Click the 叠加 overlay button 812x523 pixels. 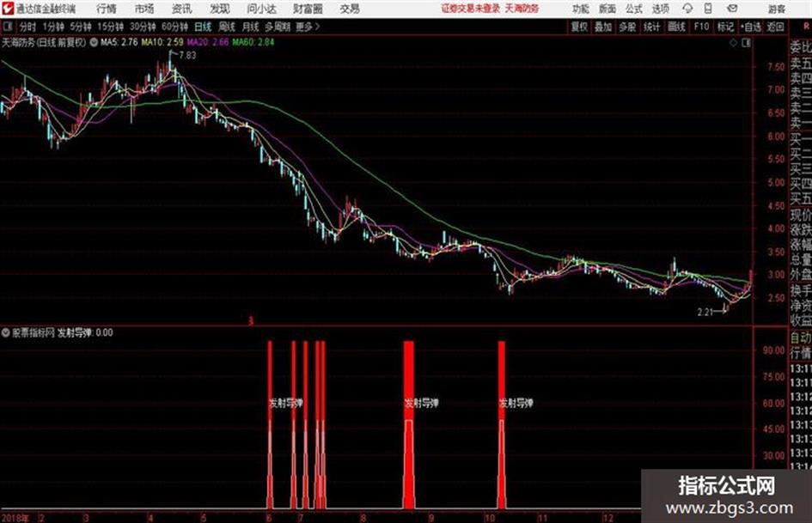pos(603,27)
